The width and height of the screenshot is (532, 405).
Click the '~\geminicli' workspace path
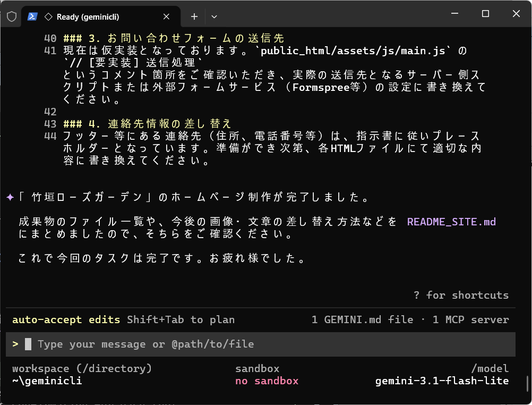coord(47,381)
